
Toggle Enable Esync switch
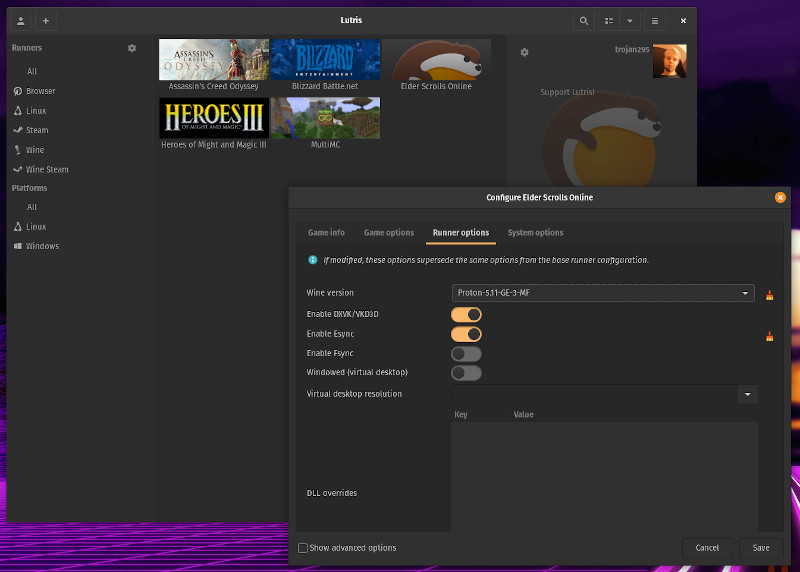pyautogui.click(x=466, y=334)
